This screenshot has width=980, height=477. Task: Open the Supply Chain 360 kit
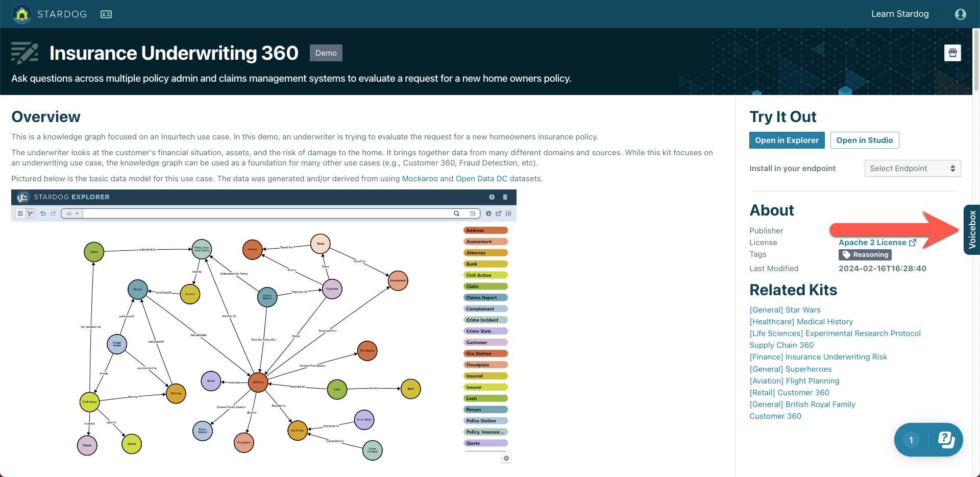(x=781, y=345)
